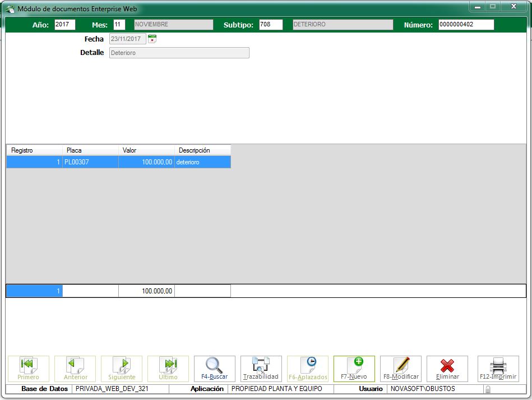Click the Año input field
532x400 pixels.
click(x=65, y=25)
